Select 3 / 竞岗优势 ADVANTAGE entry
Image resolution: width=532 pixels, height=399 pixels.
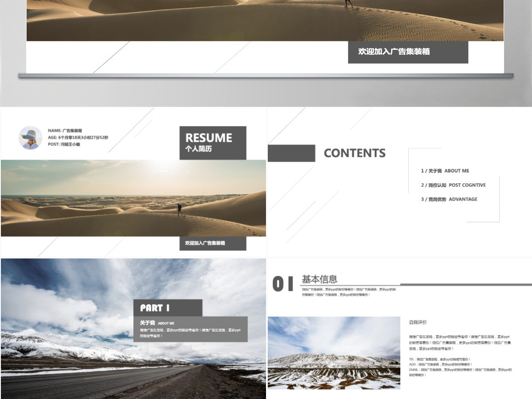point(449,199)
